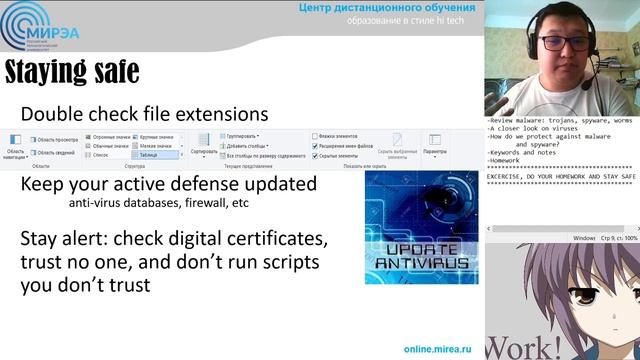Enable the Флажки элементов checkbox
Image resolution: width=640 pixels, height=360 pixels.
[x=315, y=136]
